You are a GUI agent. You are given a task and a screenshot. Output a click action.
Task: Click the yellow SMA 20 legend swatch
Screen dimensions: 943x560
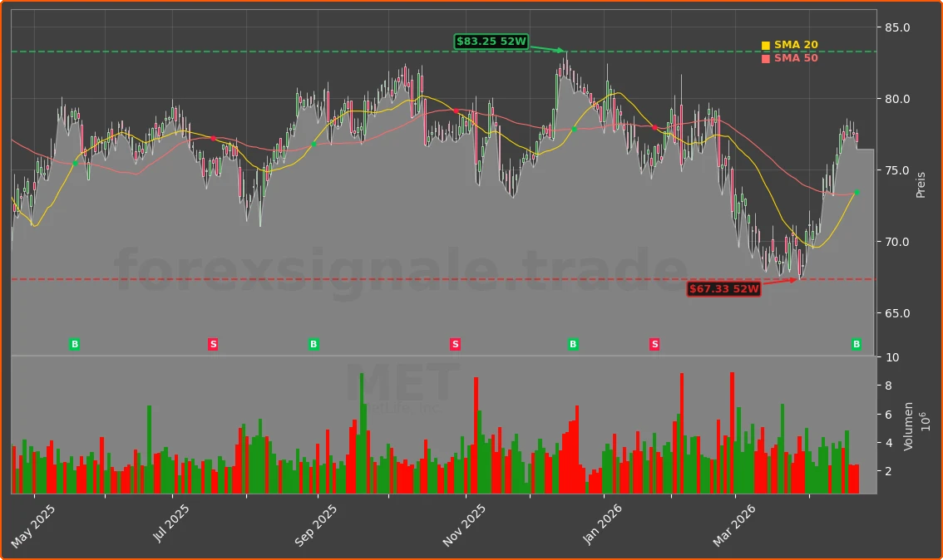[x=766, y=46]
